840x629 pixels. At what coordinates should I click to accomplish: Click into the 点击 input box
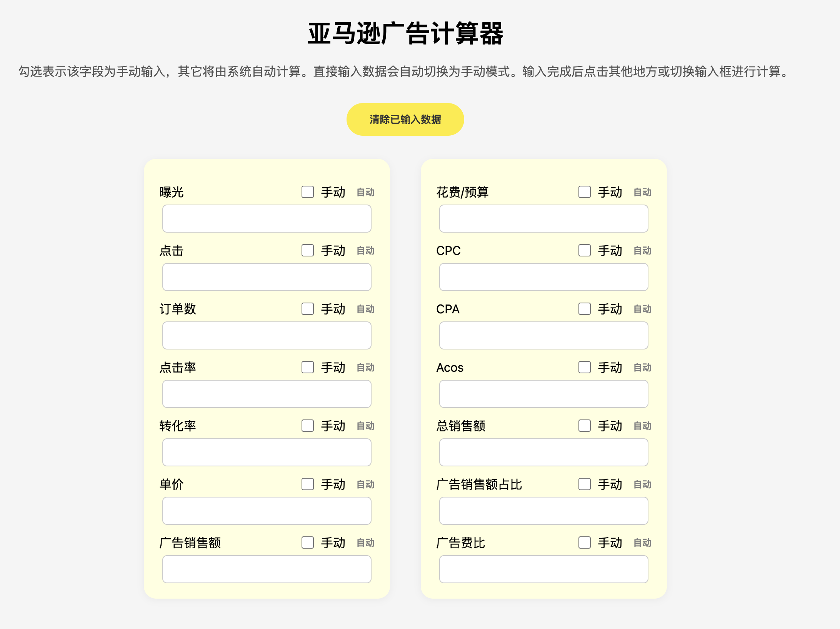click(x=267, y=277)
